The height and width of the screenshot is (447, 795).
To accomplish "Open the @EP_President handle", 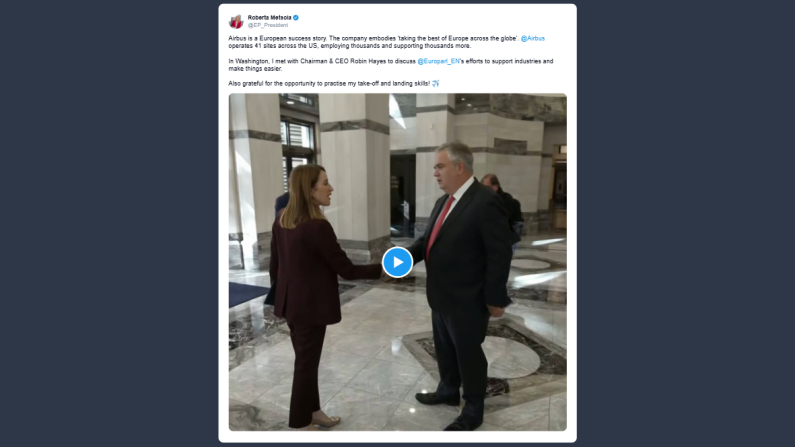I will click(268, 25).
